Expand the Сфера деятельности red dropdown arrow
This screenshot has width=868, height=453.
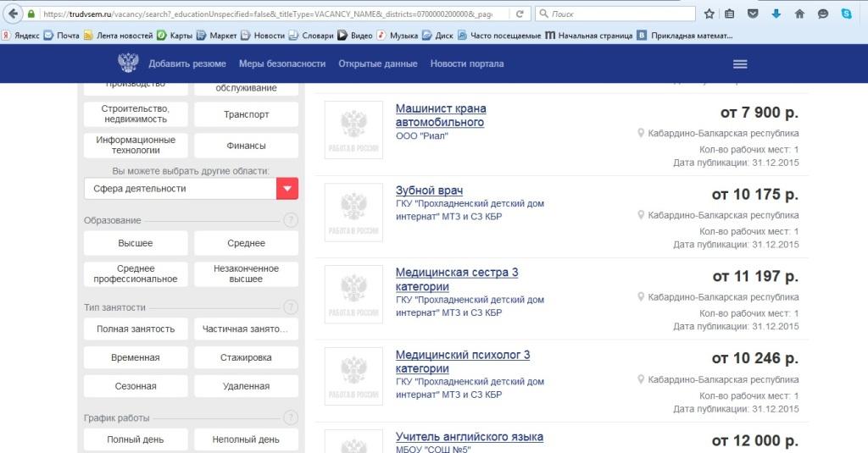coord(287,189)
